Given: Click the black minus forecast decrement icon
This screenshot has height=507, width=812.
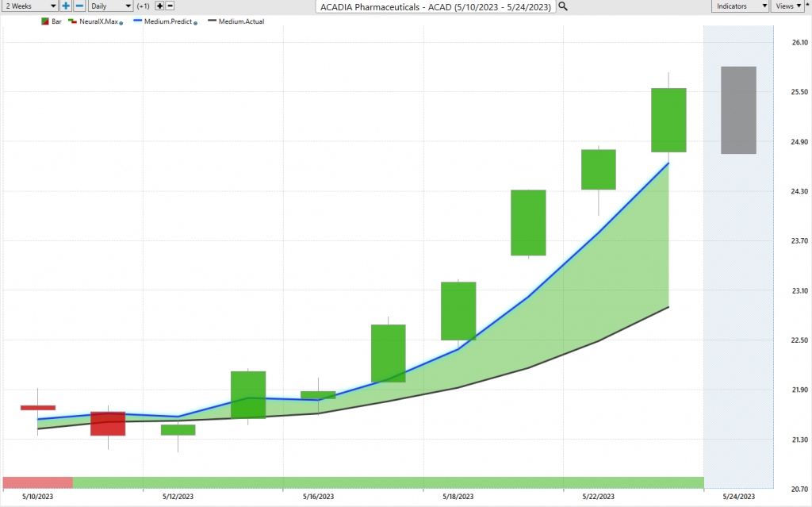Looking at the screenshot, I should [170, 6].
